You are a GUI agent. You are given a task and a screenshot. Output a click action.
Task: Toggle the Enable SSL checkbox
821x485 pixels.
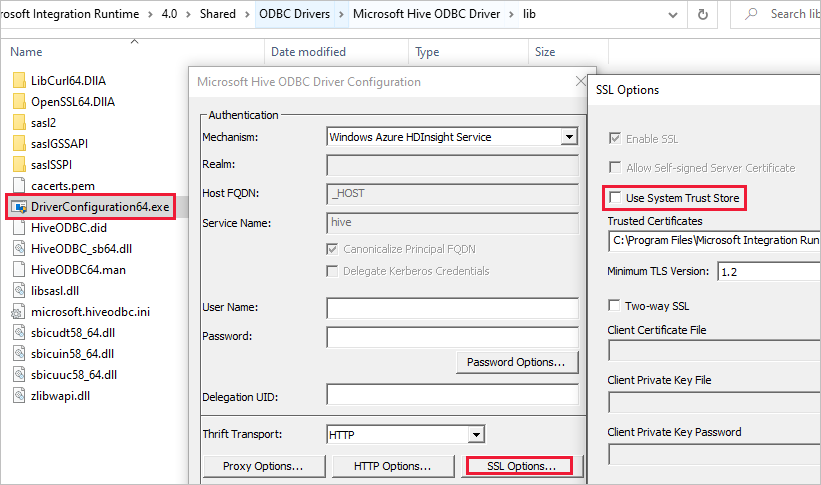click(x=615, y=138)
